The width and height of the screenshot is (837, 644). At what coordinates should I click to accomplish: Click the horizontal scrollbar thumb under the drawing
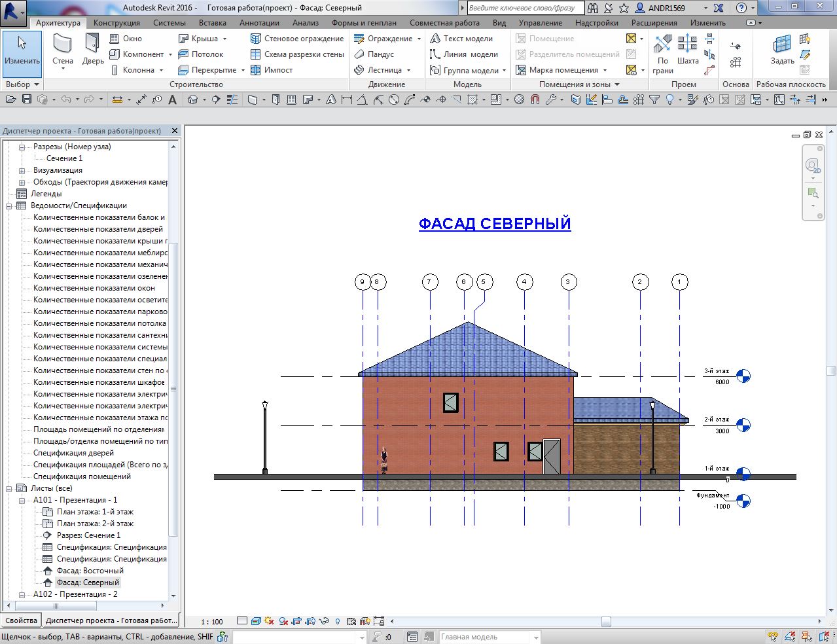click(606, 622)
